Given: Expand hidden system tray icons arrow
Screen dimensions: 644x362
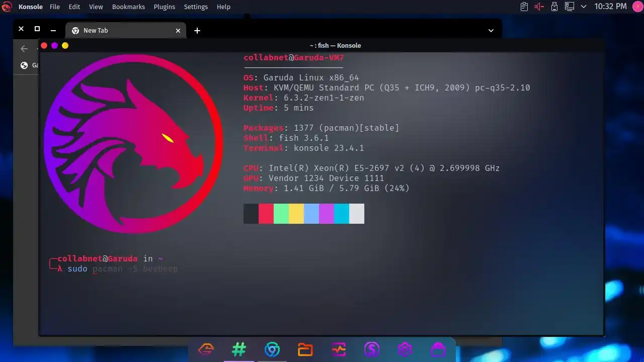Looking at the screenshot, I should pos(584,7).
